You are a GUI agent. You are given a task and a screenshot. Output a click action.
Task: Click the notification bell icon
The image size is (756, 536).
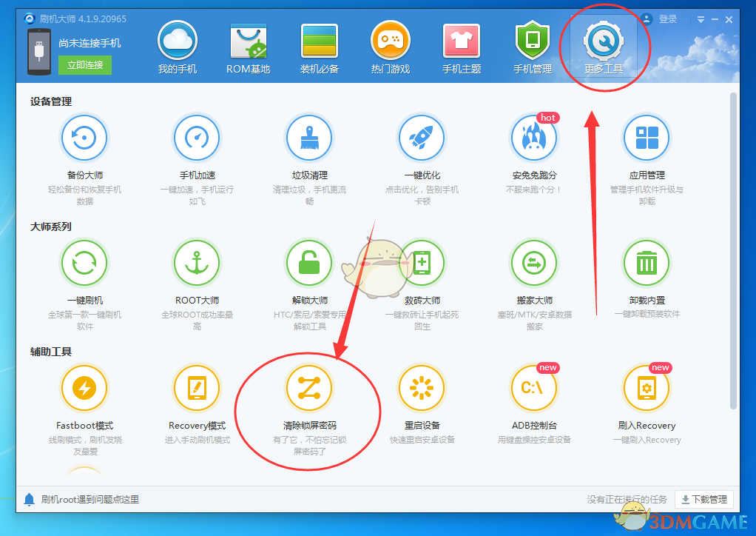pyautogui.click(x=29, y=499)
